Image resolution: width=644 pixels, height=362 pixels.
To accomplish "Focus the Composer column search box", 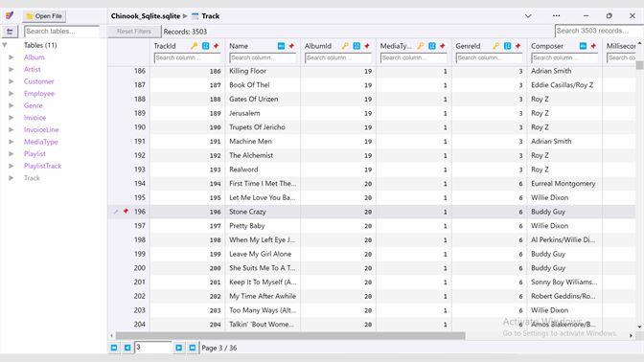I will click(564, 57).
